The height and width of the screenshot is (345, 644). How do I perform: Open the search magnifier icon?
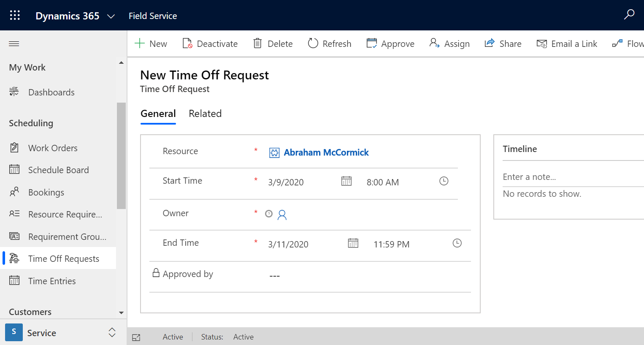(x=629, y=14)
